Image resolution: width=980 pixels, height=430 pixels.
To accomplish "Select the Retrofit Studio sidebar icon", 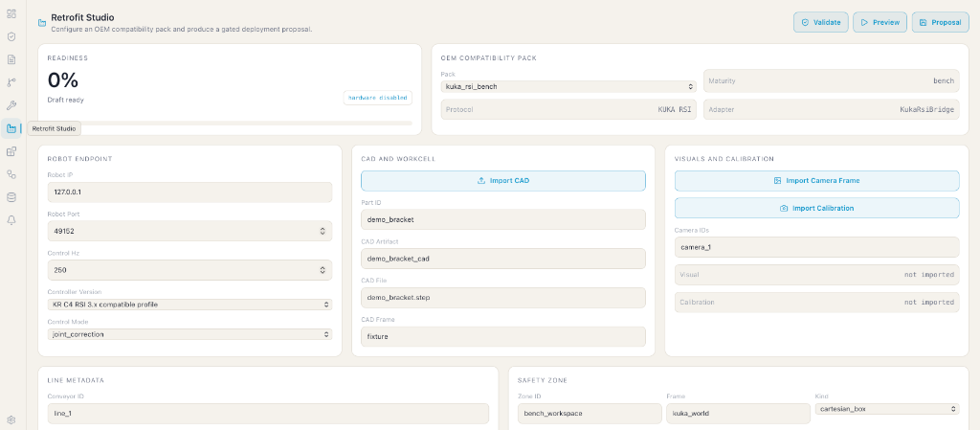I will [x=11, y=128].
